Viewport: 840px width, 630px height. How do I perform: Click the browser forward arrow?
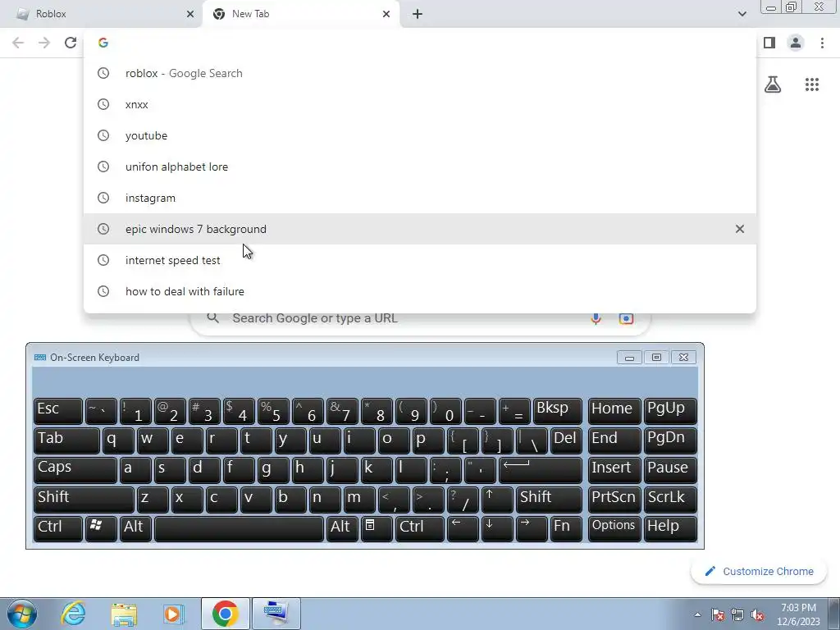tap(44, 43)
